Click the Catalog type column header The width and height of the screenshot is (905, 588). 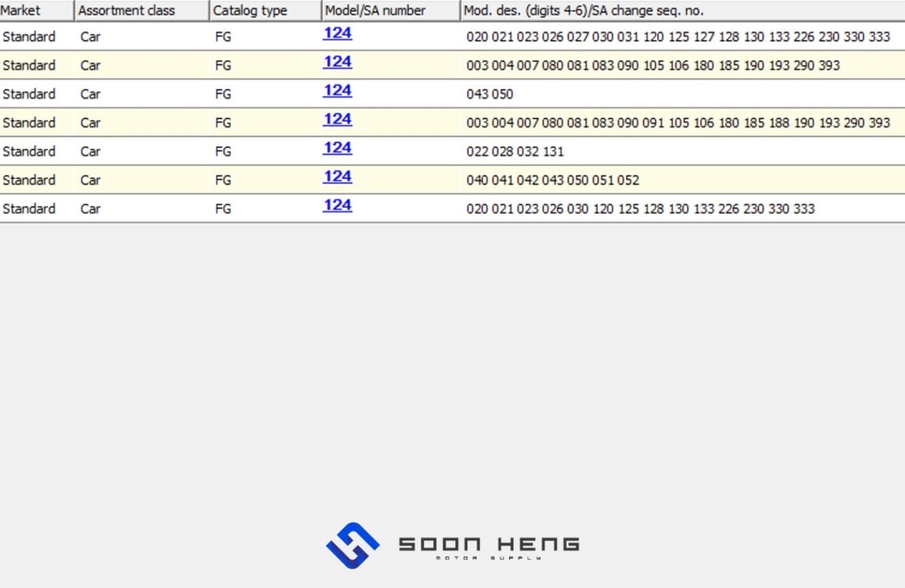[265, 11]
